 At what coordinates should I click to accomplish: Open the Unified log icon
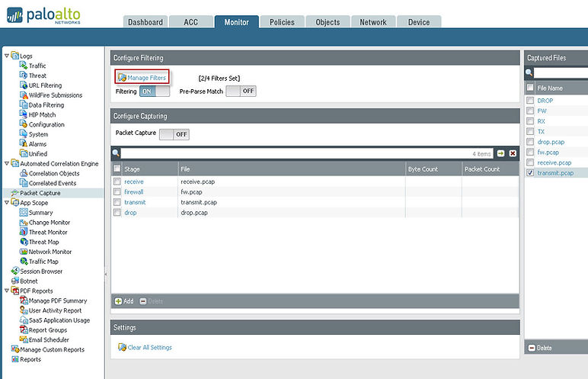point(24,153)
